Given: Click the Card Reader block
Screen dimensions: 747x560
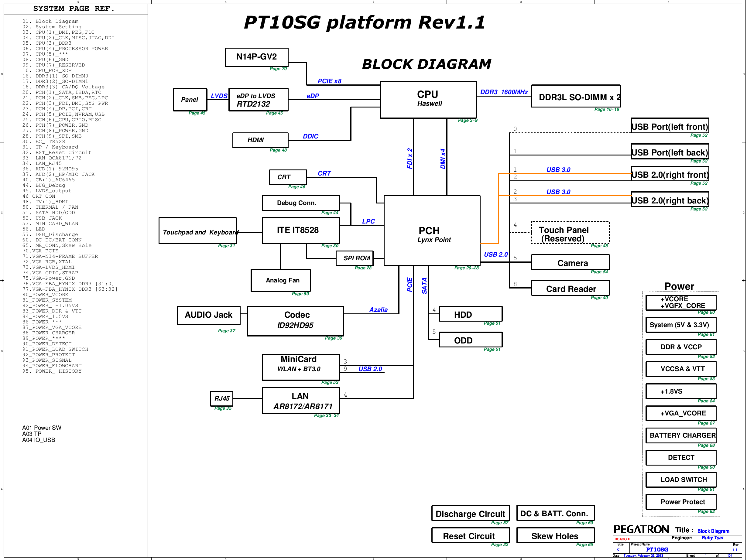Looking at the screenshot, I should [571, 288].
